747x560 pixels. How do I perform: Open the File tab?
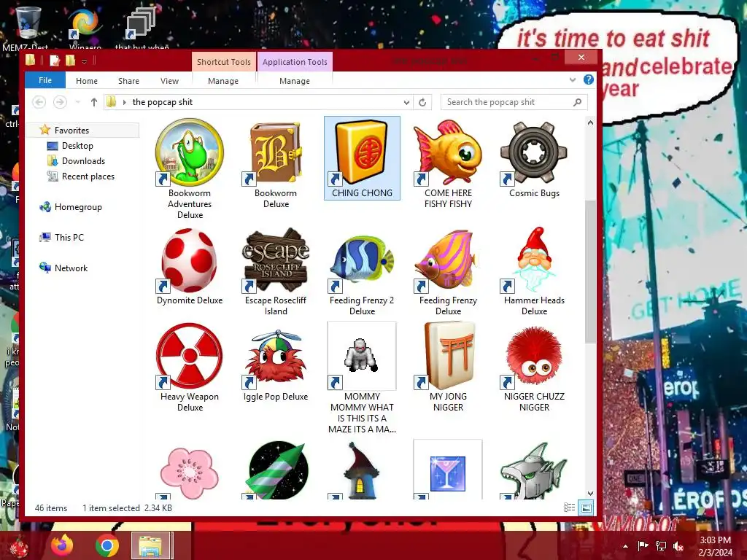45,80
